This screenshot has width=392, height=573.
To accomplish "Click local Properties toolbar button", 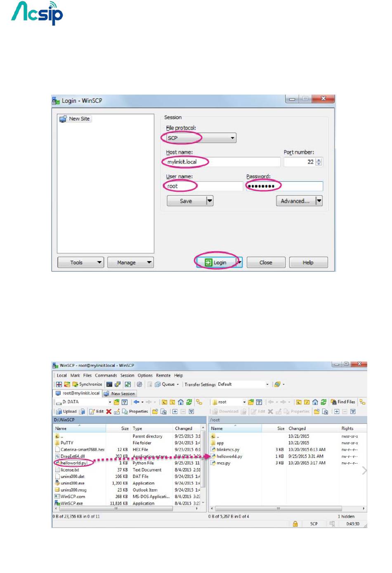I will pos(135,411).
